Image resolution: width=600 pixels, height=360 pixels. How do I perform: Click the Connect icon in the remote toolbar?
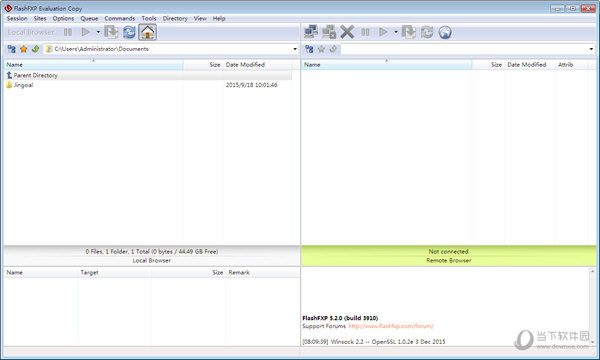tap(311, 32)
